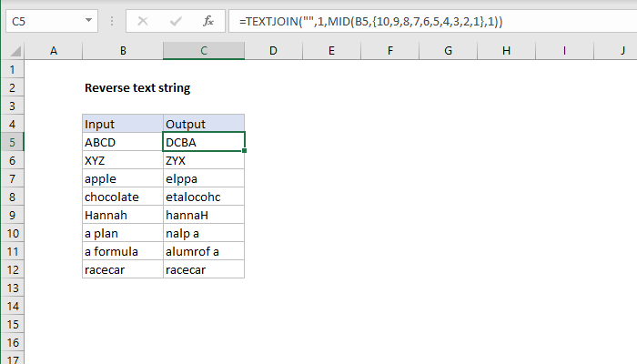The width and height of the screenshot is (637, 364).
Task: Click the Reverse text string title cell
Action: point(137,88)
